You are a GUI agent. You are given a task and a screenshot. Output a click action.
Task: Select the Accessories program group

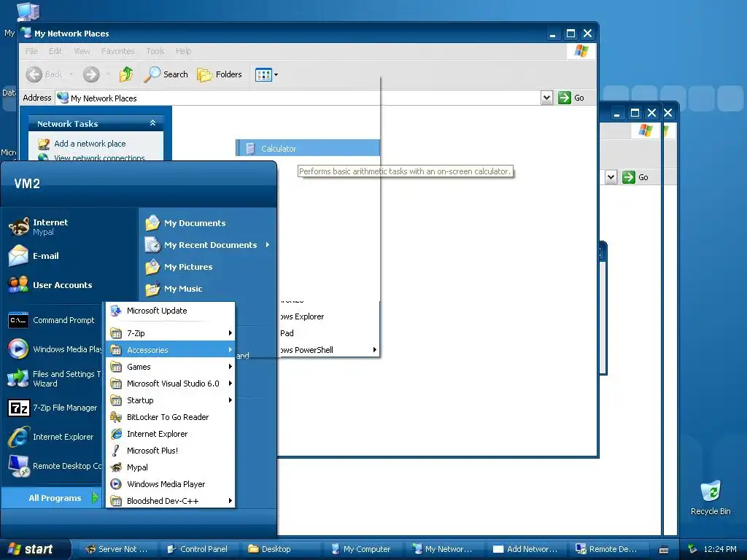[170, 350]
